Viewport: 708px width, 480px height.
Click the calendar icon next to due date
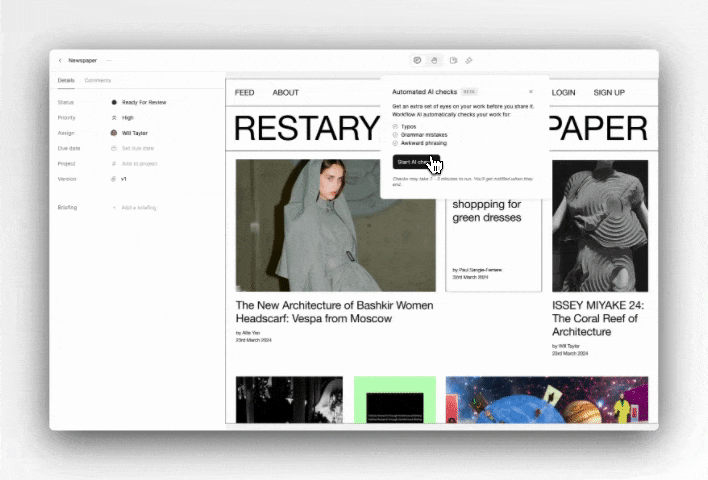[x=114, y=149]
